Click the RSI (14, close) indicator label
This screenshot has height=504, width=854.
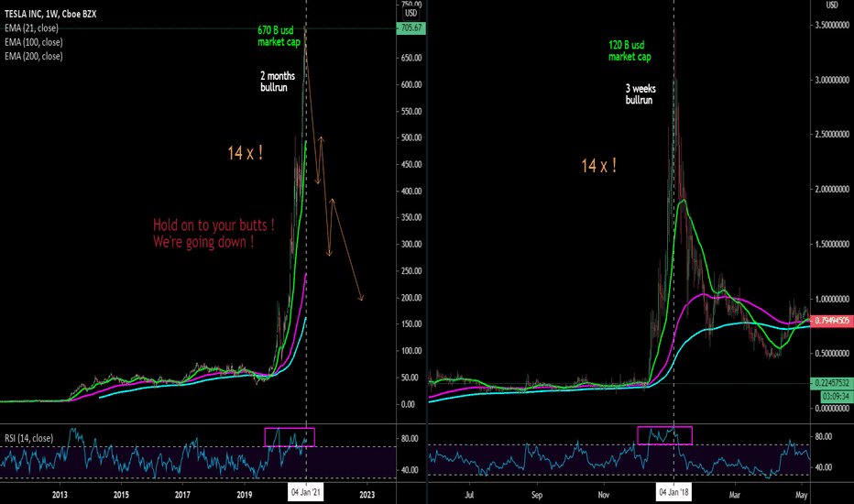(29, 438)
